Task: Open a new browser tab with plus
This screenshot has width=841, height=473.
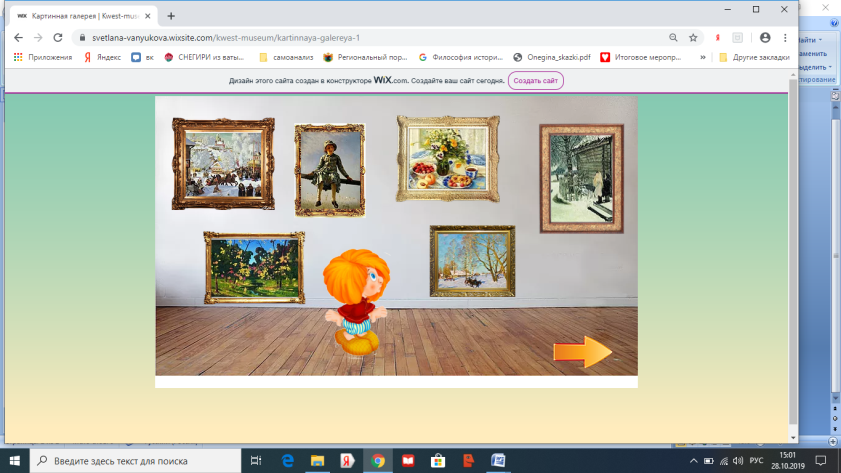Action: click(x=171, y=16)
